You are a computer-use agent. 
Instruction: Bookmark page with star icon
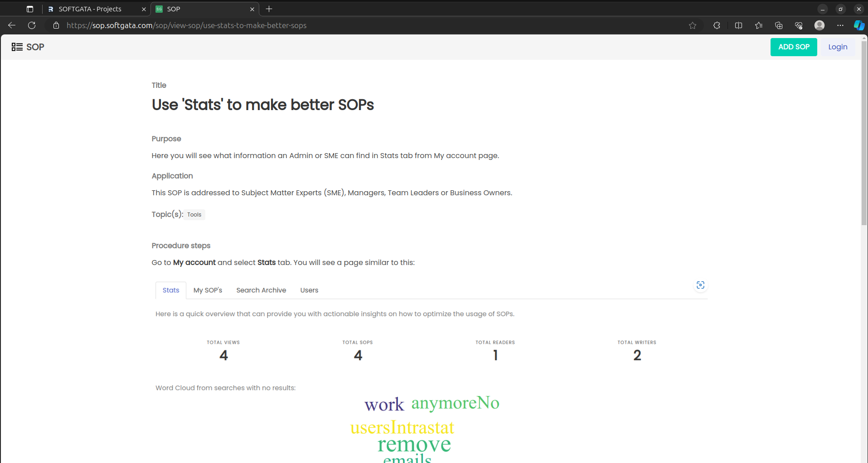tap(692, 25)
